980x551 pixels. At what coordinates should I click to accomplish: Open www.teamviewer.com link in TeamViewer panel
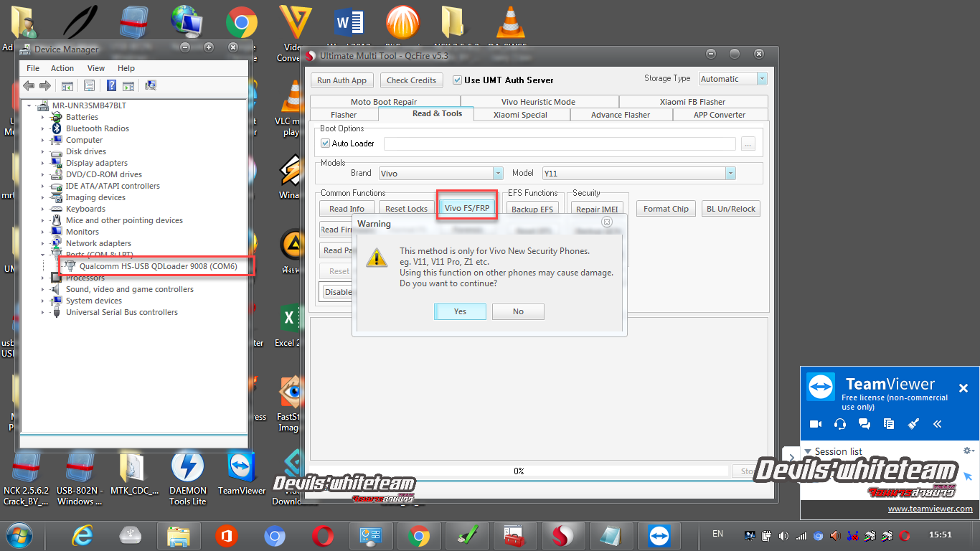pos(930,509)
